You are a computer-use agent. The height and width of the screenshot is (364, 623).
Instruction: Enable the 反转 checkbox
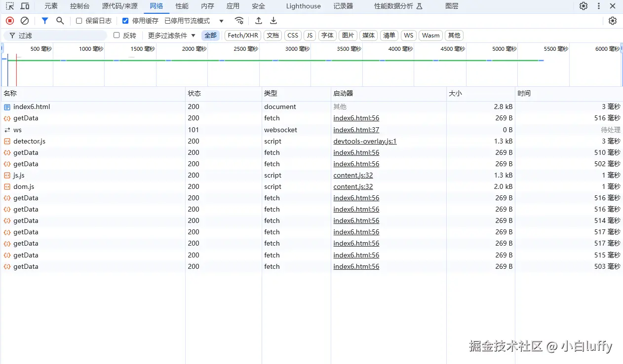coord(117,36)
